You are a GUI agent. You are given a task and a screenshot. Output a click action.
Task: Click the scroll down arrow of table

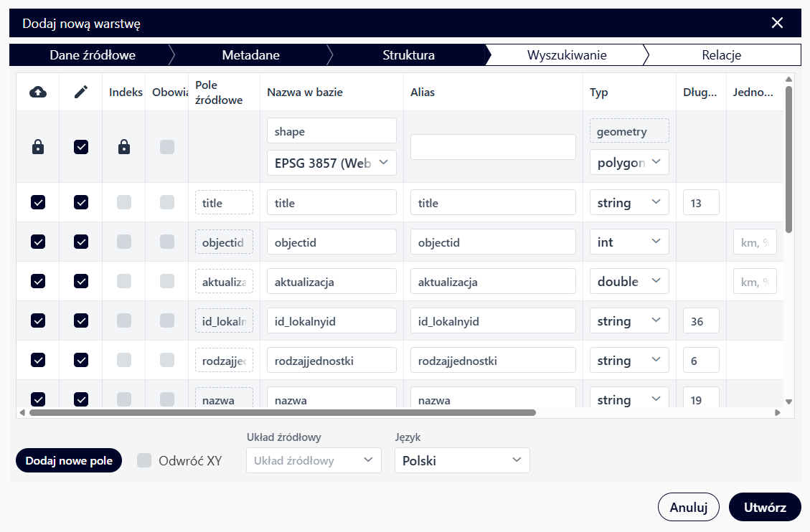[x=788, y=402]
